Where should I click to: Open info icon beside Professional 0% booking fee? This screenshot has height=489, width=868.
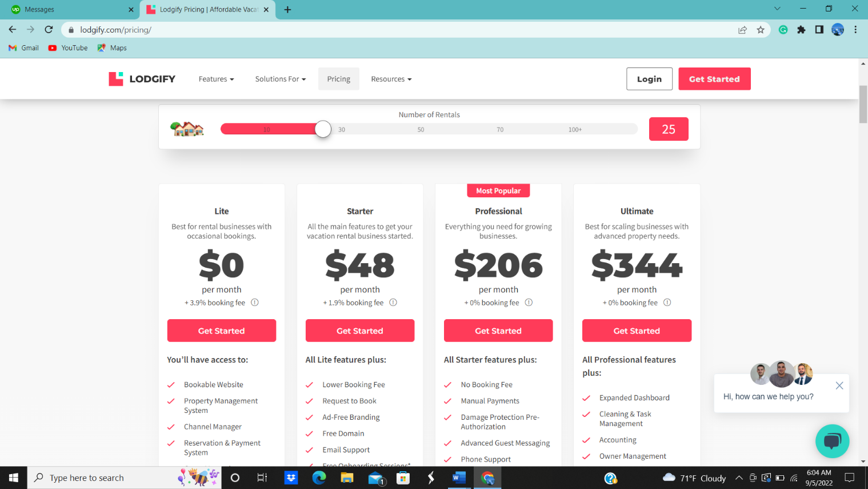(529, 303)
